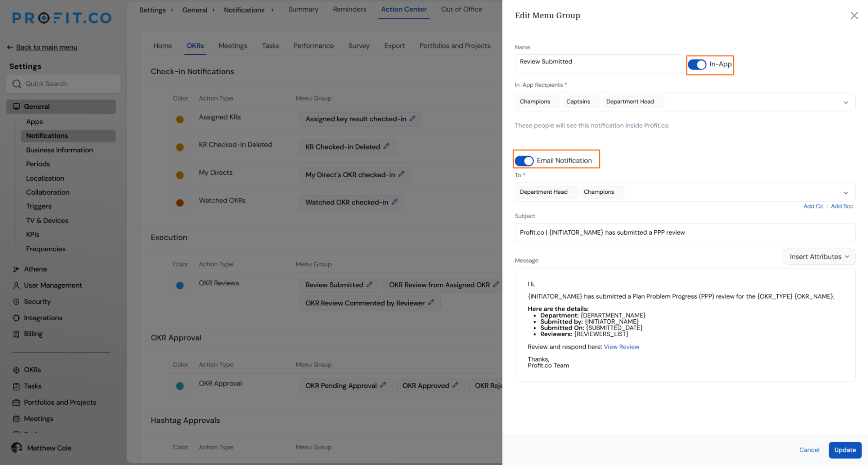Click Cancel in the edit panel
This screenshot has width=868, height=465.
pyautogui.click(x=809, y=450)
